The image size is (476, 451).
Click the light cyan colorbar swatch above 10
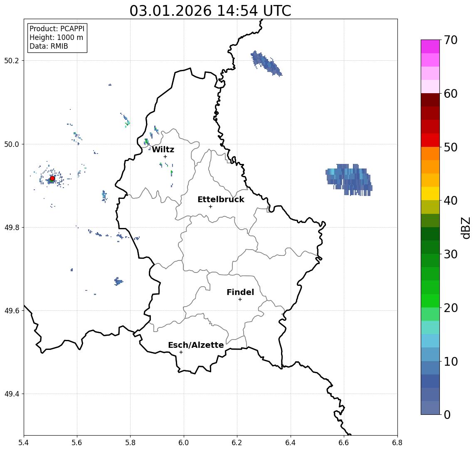coord(430,341)
